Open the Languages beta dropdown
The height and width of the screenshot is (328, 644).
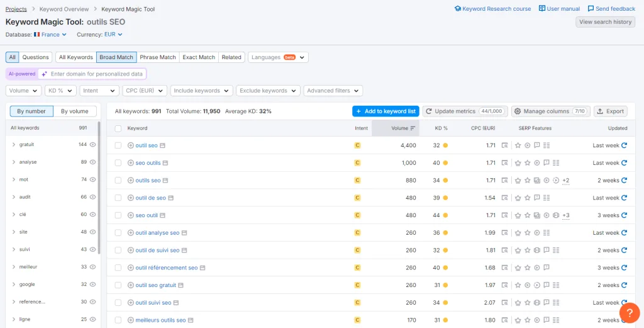point(278,57)
